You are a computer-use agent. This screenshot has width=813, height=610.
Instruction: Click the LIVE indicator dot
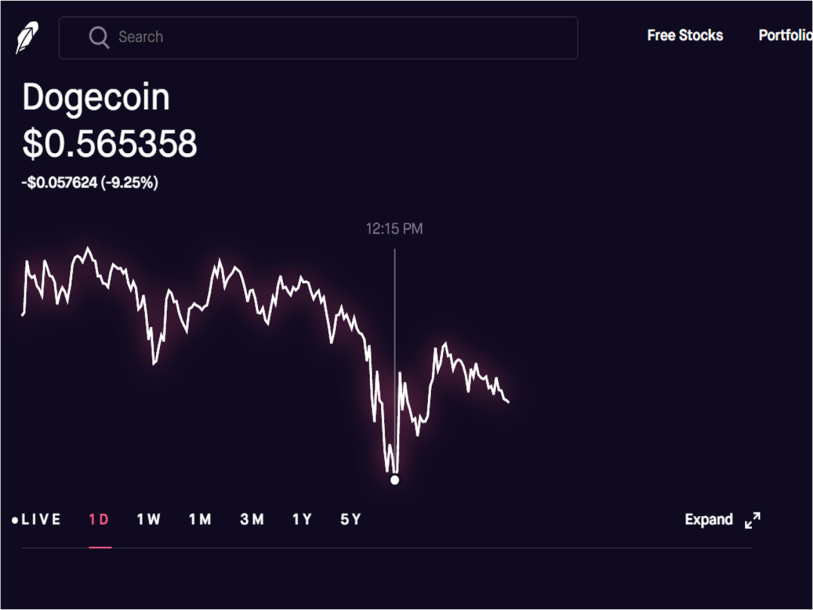15,520
